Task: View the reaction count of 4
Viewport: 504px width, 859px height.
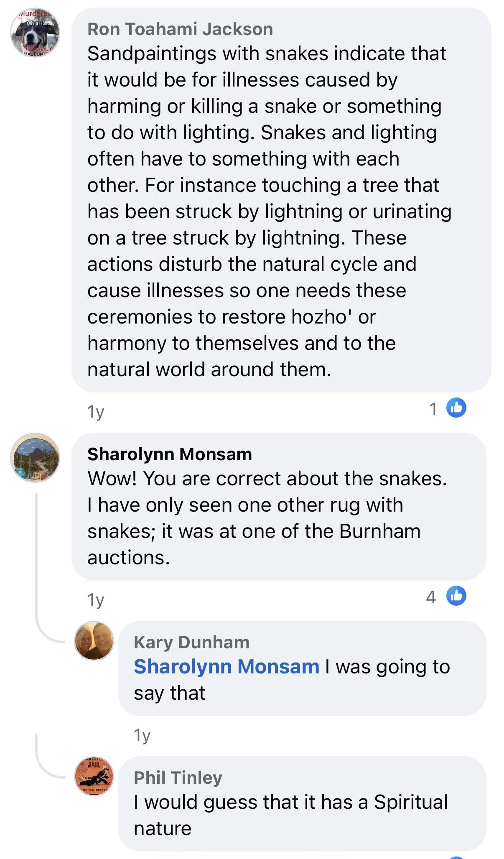Action: (x=431, y=597)
